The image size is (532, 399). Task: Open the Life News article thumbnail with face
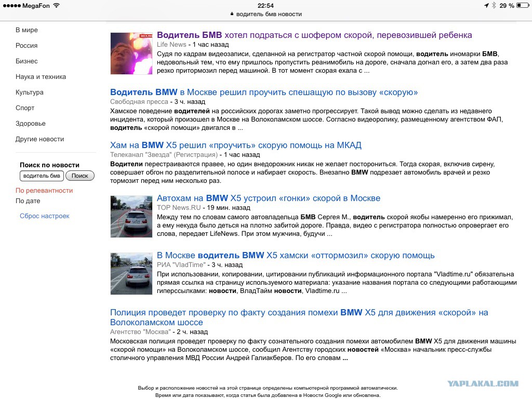pos(131,54)
